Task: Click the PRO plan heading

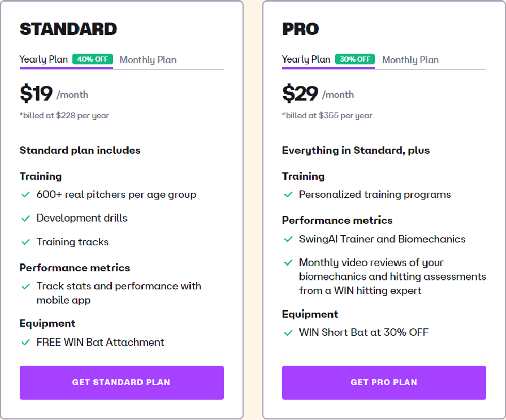Action: tap(301, 29)
